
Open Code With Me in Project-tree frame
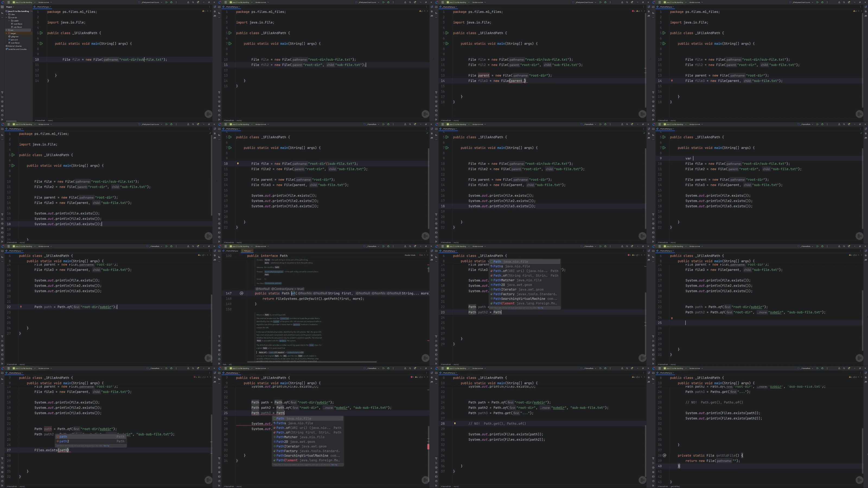coord(188,2)
